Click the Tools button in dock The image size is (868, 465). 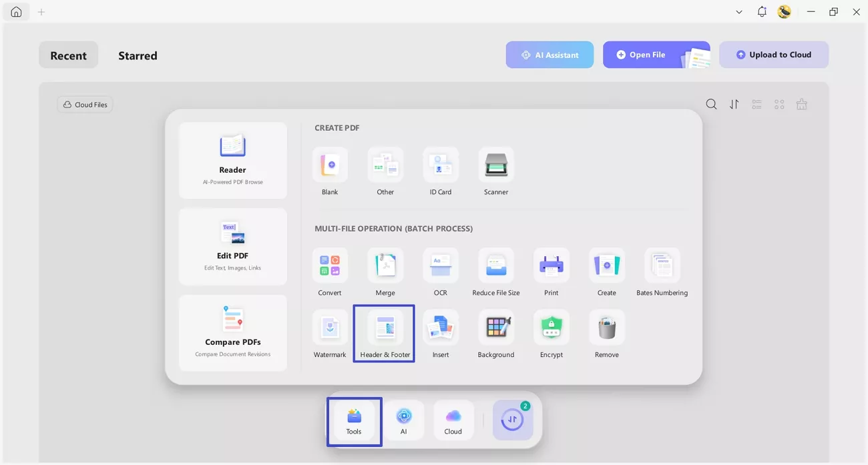pos(354,421)
